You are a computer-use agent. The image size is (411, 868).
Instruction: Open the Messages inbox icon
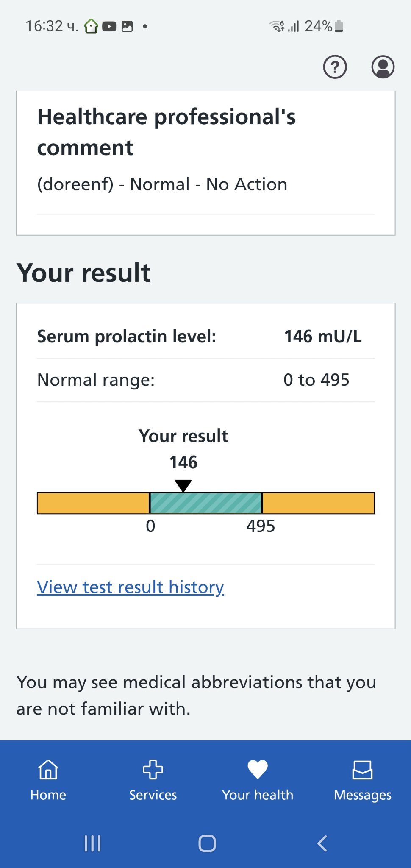pyautogui.click(x=362, y=770)
